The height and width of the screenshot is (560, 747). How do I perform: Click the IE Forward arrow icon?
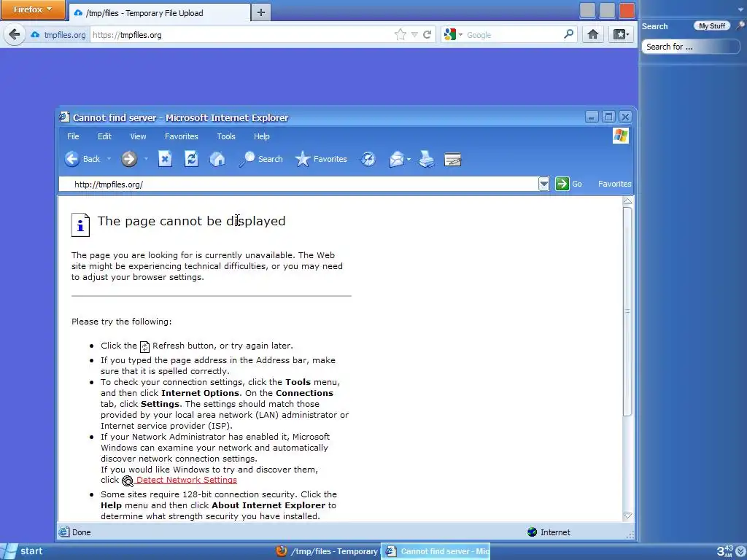pyautogui.click(x=128, y=159)
